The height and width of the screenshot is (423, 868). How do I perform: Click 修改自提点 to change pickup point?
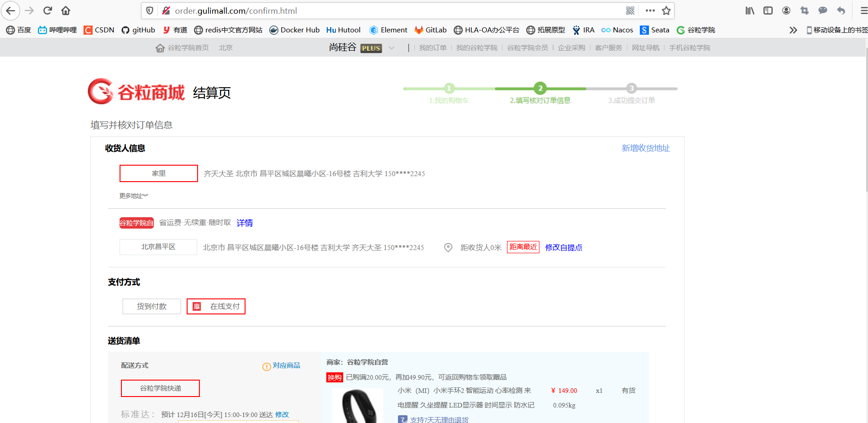(564, 247)
